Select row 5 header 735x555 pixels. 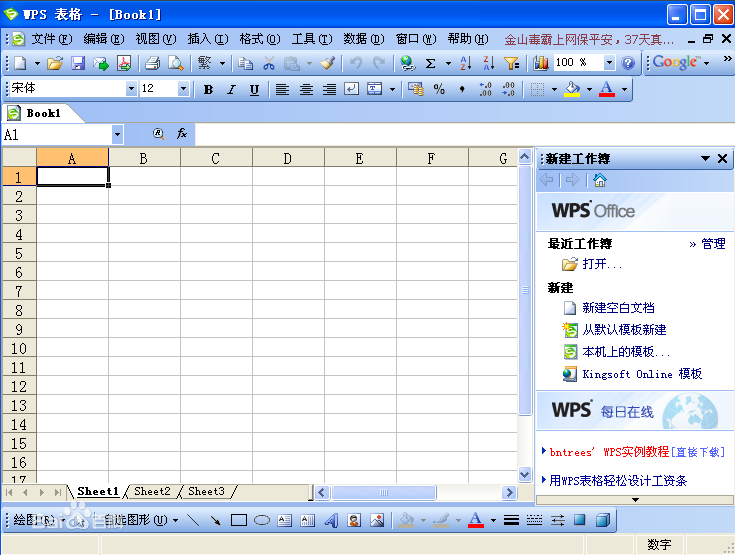click(19, 254)
